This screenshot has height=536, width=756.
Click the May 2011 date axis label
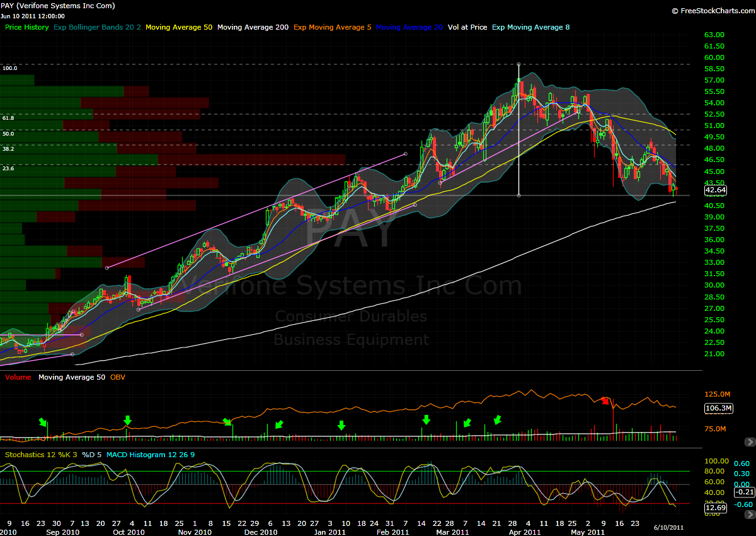587,532
